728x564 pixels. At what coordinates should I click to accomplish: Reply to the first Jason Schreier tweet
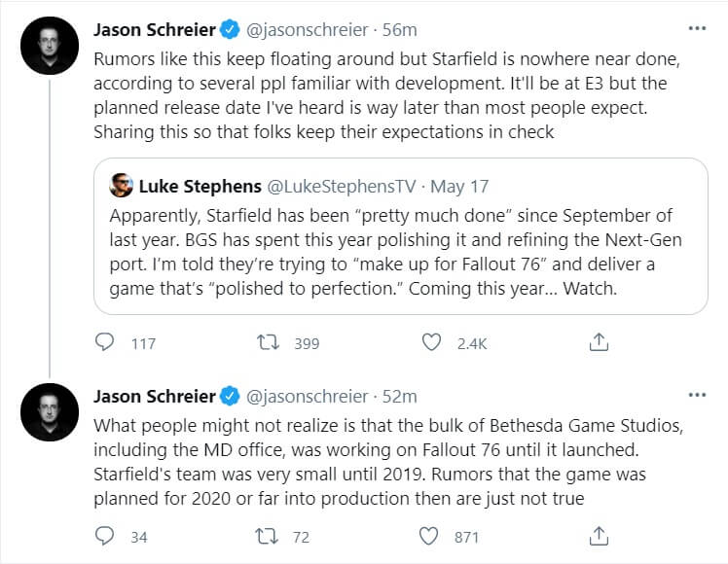pyautogui.click(x=105, y=342)
